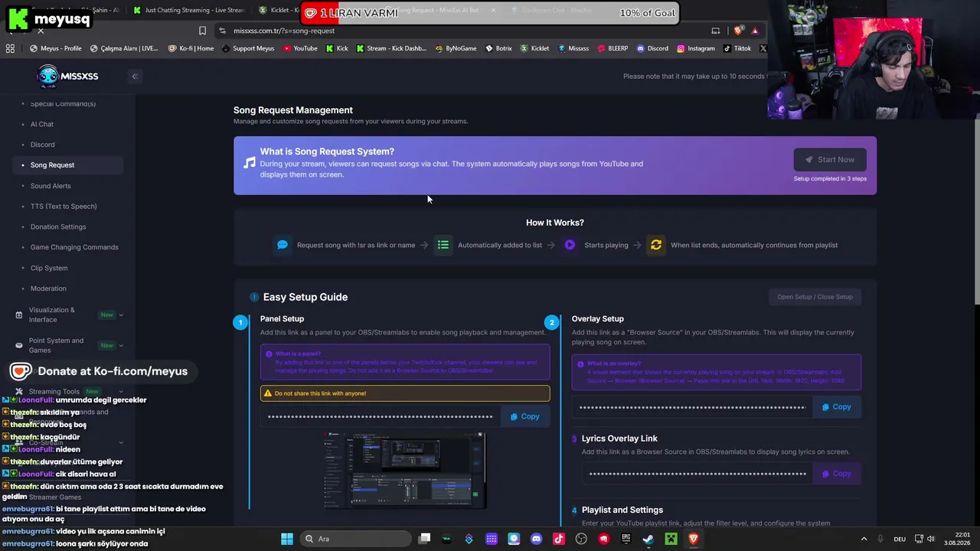Click the Overlay Setup hidden link field
Viewport: 980px width, 551px height.
click(692, 407)
